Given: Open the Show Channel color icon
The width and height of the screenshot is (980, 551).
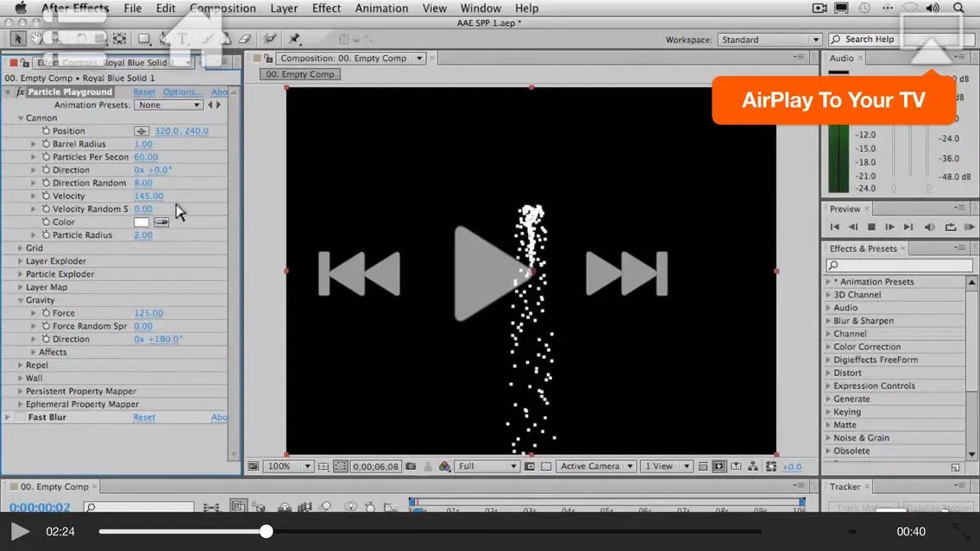Looking at the screenshot, I should click(x=444, y=466).
